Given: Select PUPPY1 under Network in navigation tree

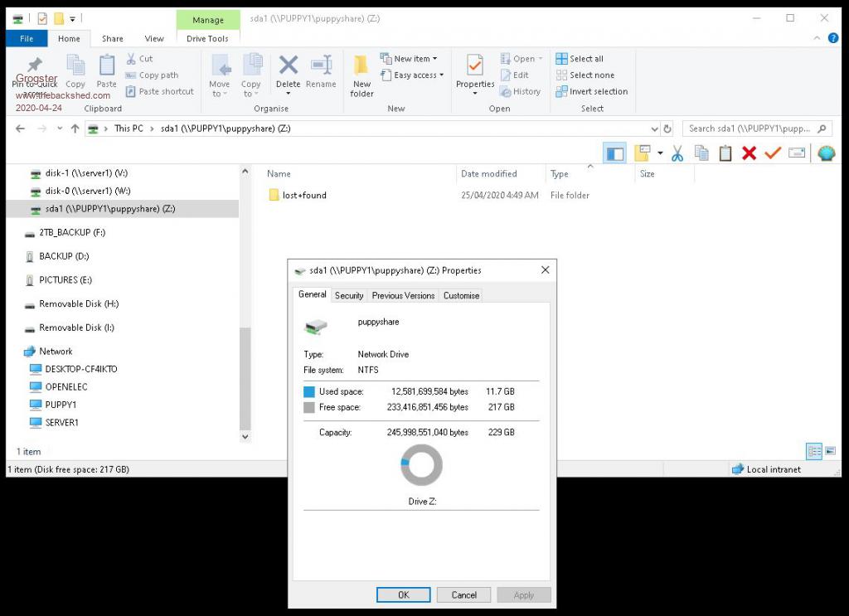Looking at the screenshot, I should point(61,405).
